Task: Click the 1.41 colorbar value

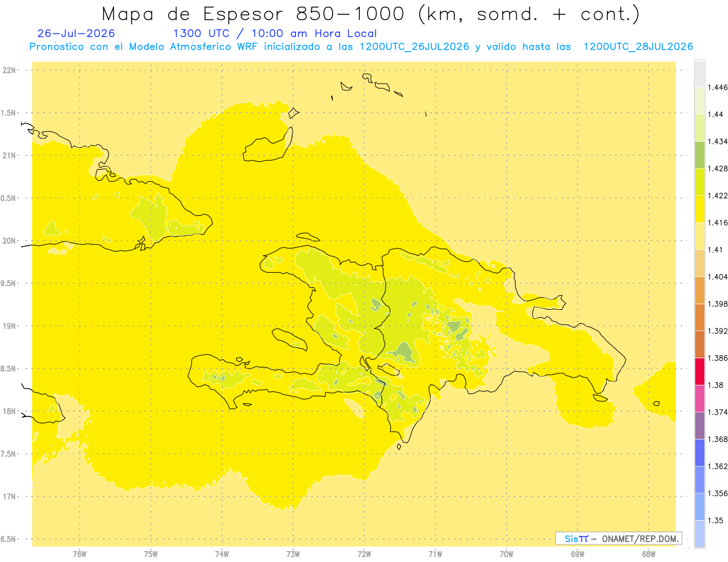Action: coord(716,250)
